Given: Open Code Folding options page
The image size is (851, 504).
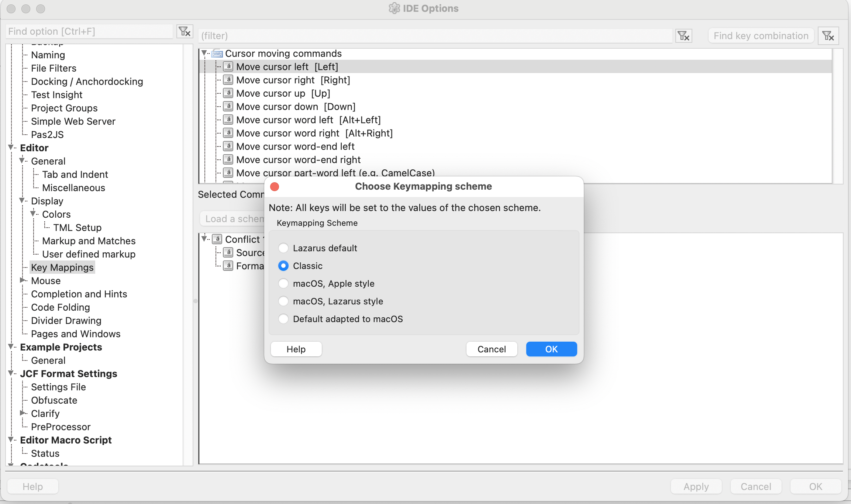Looking at the screenshot, I should click(x=61, y=307).
